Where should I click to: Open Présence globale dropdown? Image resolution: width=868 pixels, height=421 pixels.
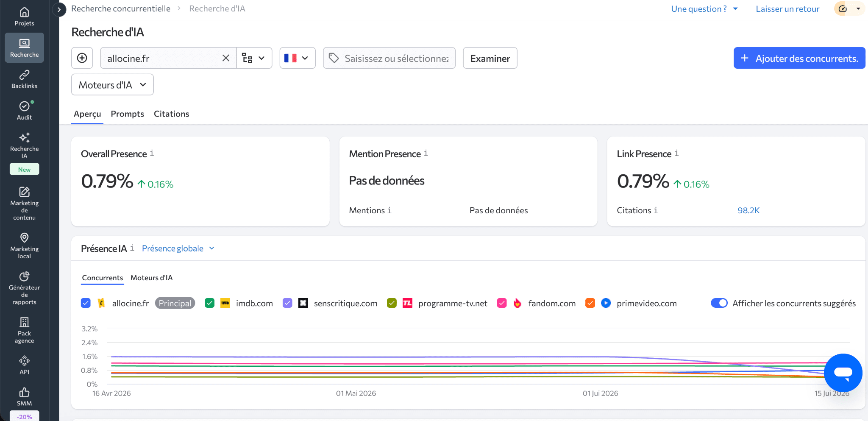[178, 248]
